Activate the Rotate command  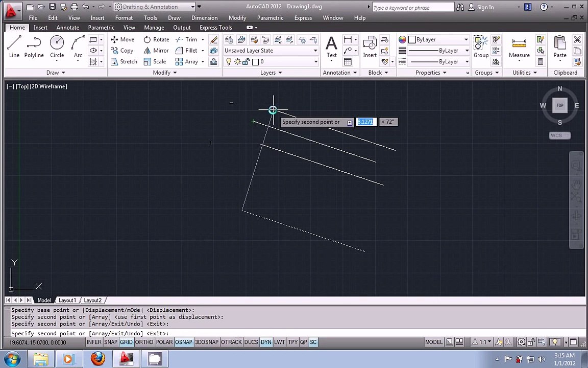pyautogui.click(x=156, y=39)
